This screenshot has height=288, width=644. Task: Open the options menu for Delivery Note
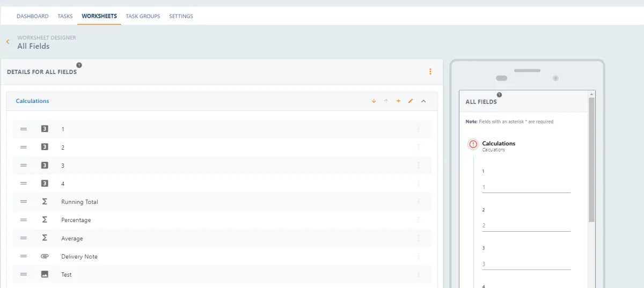pyautogui.click(x=418, y=256)
